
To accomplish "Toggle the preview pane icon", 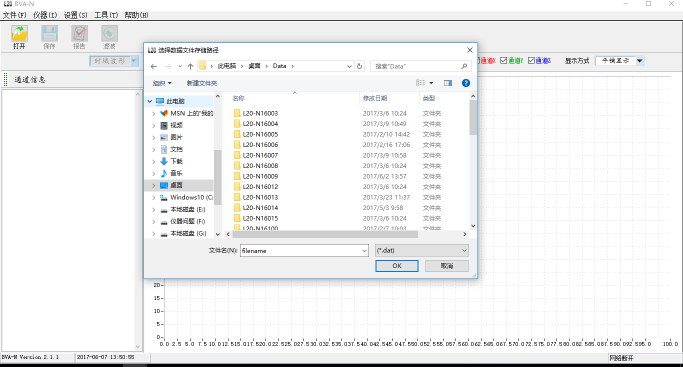I will tap(448, 83).
